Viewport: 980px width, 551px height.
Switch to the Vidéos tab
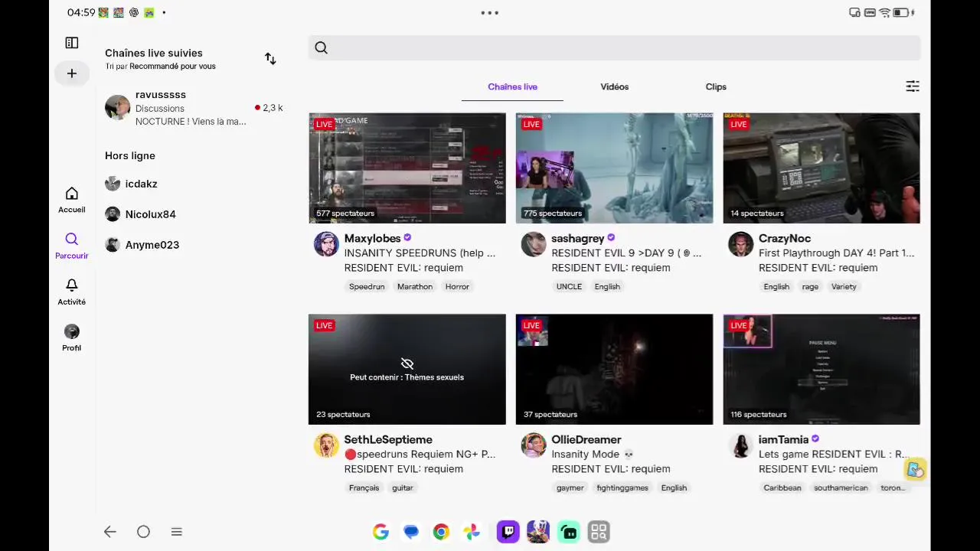(615, 87)
